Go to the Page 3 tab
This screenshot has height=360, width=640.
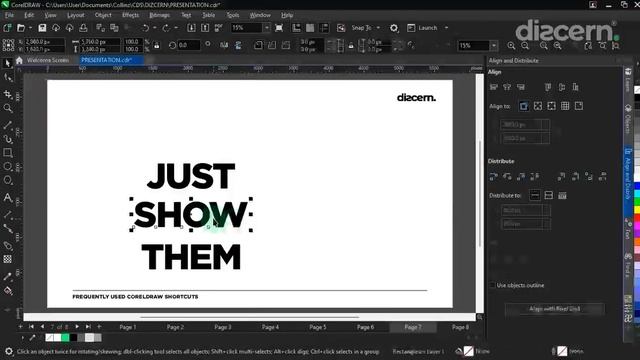point(223,327)
